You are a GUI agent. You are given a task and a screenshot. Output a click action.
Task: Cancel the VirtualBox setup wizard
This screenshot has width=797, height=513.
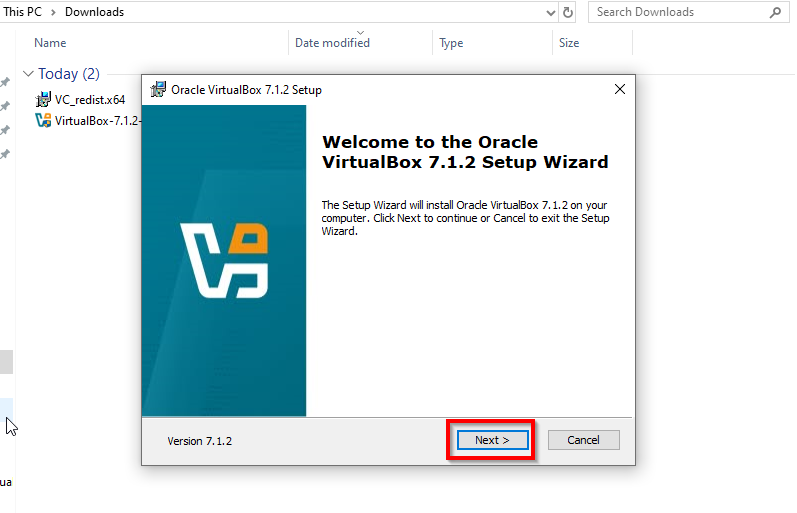(583, 440)
